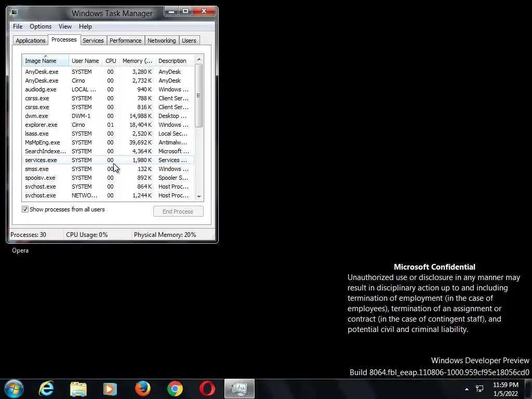Click the 39,692 K memory value
This screenshot has height=399, width=532.
pyautogui.click(x=140, y=142)
